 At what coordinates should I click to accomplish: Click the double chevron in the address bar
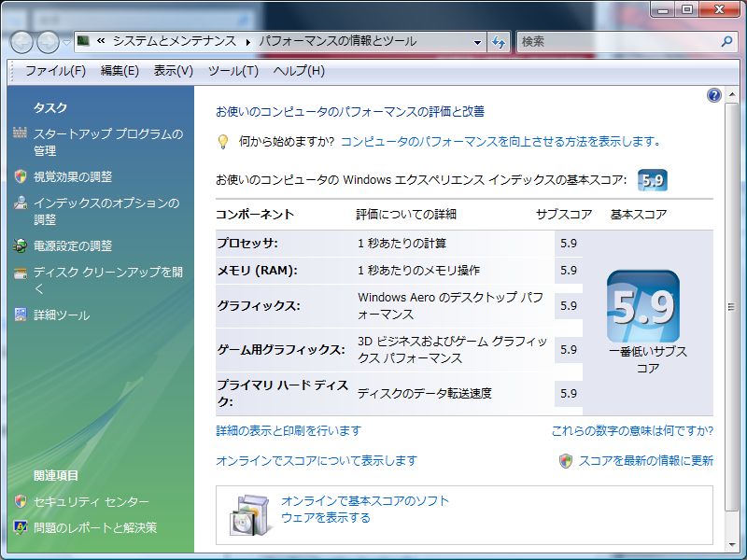click(101, 41)
